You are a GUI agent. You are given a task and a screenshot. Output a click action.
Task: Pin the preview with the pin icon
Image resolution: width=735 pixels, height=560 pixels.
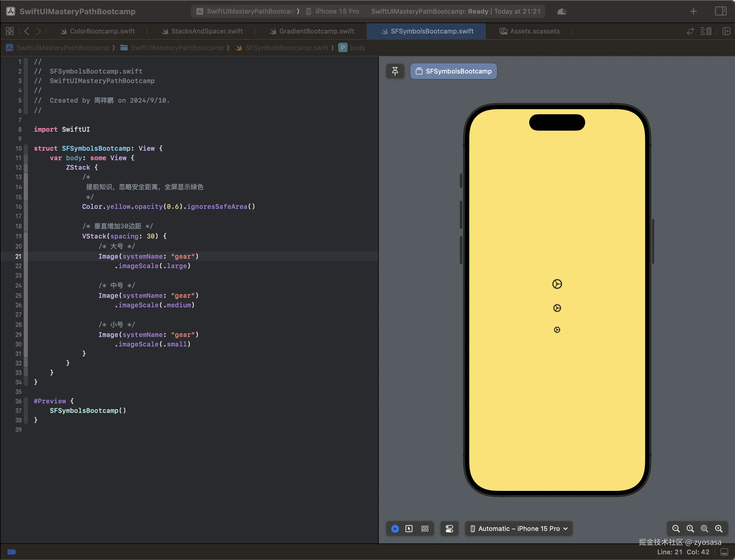pyautogui.click(x=395, y=71)
